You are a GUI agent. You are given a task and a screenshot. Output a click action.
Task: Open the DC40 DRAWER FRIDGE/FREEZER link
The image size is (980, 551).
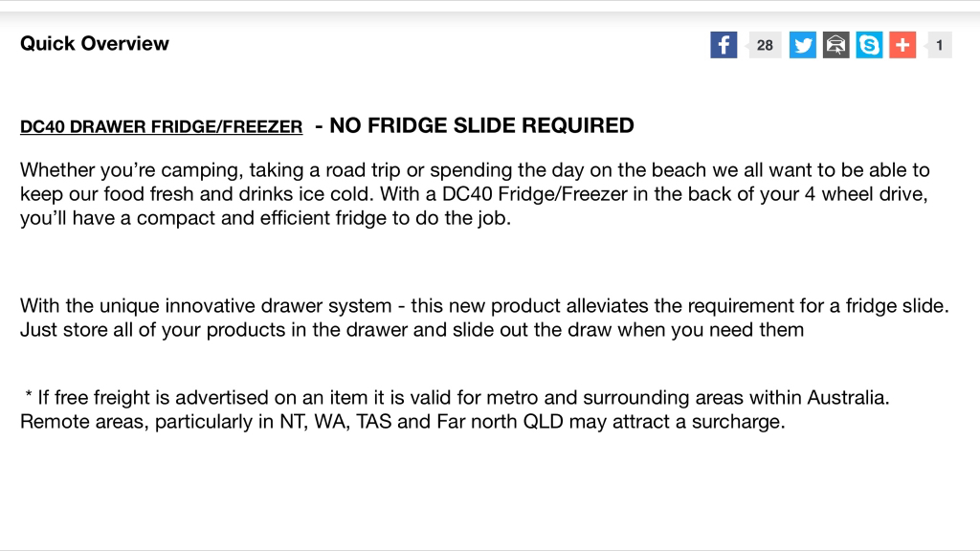coord(161,127)
